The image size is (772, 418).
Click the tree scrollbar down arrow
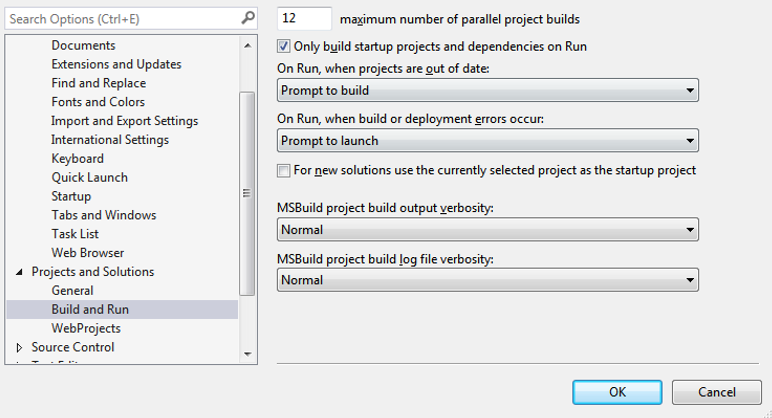(x=247, y=353)
